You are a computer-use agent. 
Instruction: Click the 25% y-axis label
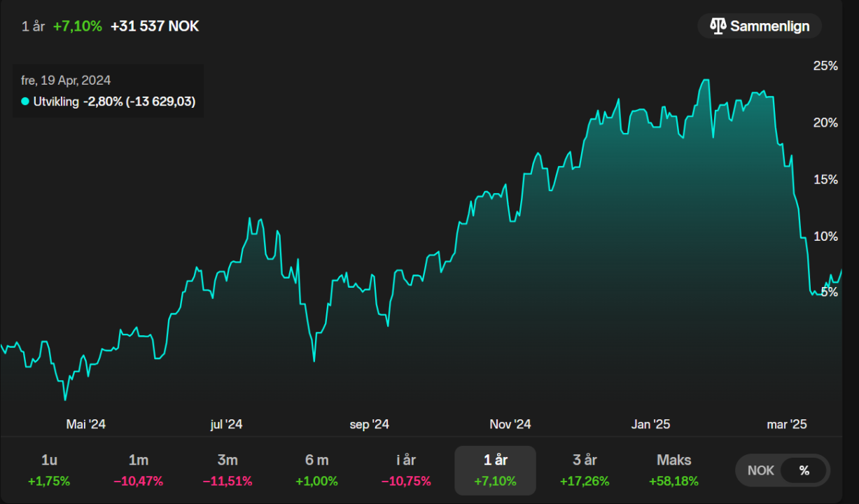point(825,66)
